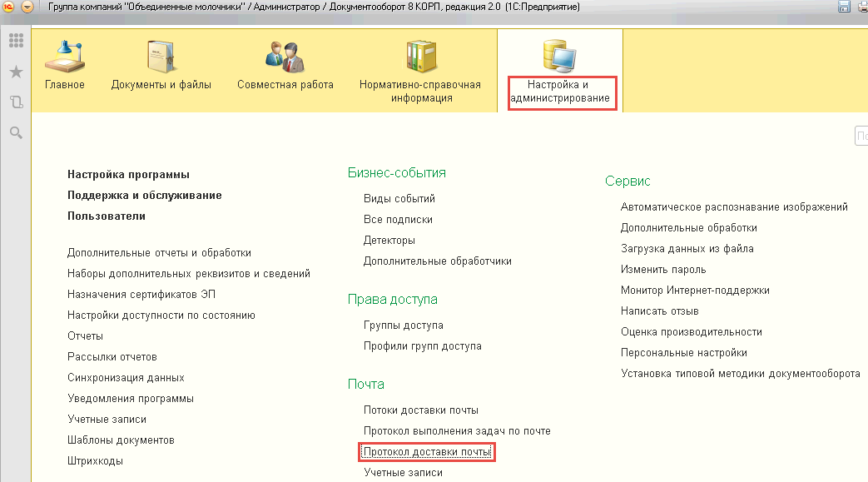This screenshot has height=482, width=868.
Task: Open Назначения сертификатов ЭП
Action: click(141, 294)
